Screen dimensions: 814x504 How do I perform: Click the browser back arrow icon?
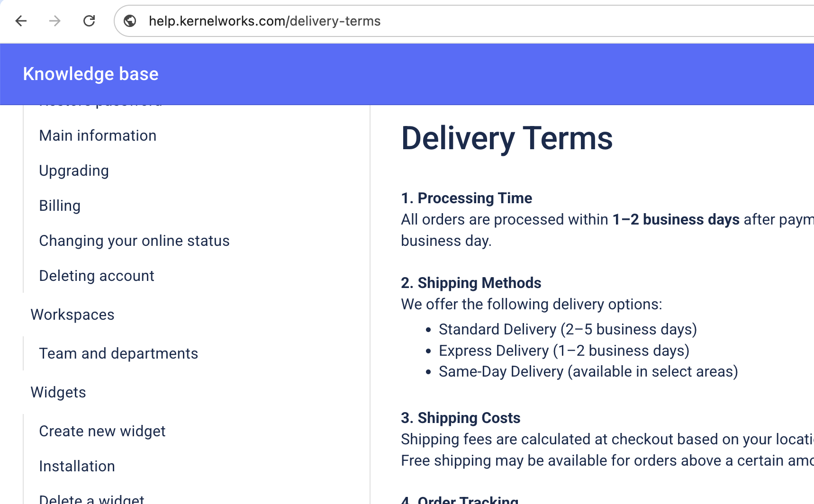[21, 21]
